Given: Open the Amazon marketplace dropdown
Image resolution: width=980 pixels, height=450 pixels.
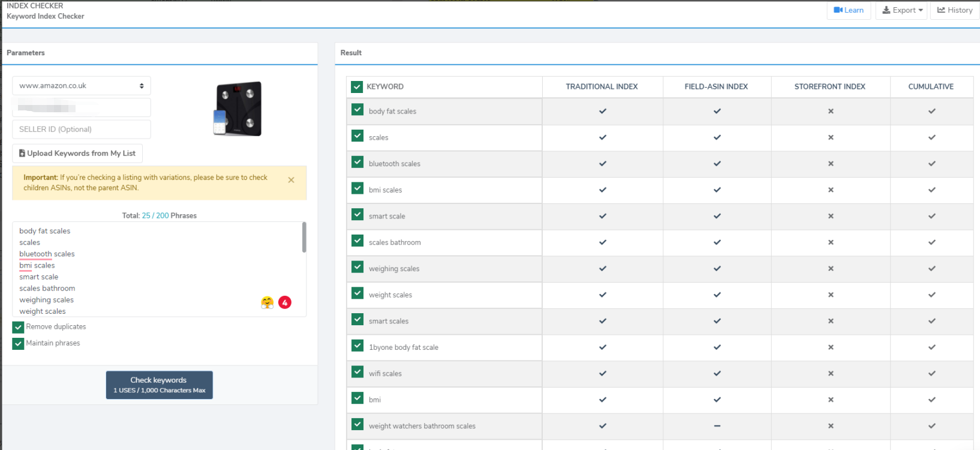Looking at the screenshot, I should coord(82,86).
